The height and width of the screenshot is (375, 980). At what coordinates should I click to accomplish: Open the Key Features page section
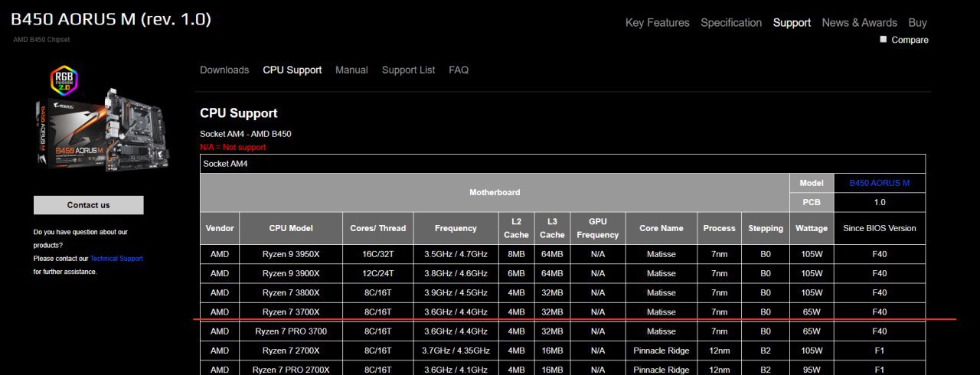[x=657, y=23]
